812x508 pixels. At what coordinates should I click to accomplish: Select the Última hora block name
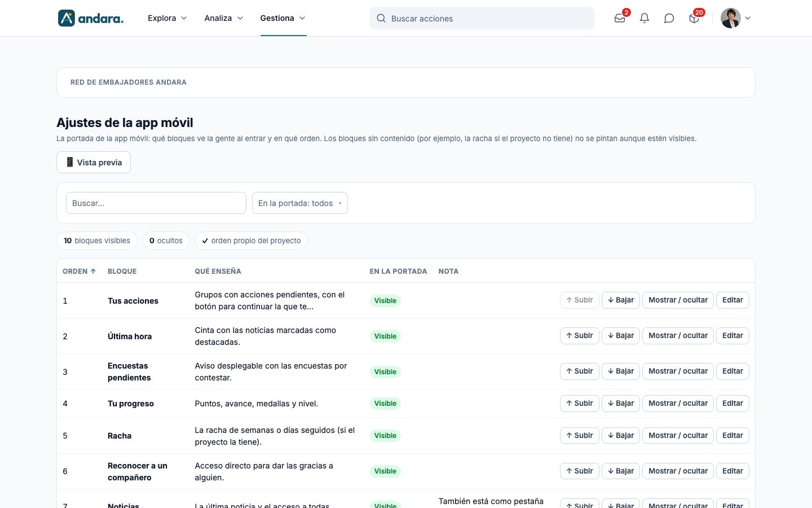pos(130,336)
